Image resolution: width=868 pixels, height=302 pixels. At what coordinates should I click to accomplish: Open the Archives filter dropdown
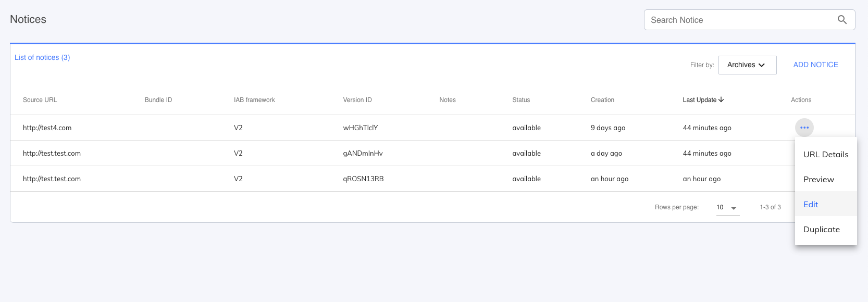pyautogui.click(x=747, y=65)
